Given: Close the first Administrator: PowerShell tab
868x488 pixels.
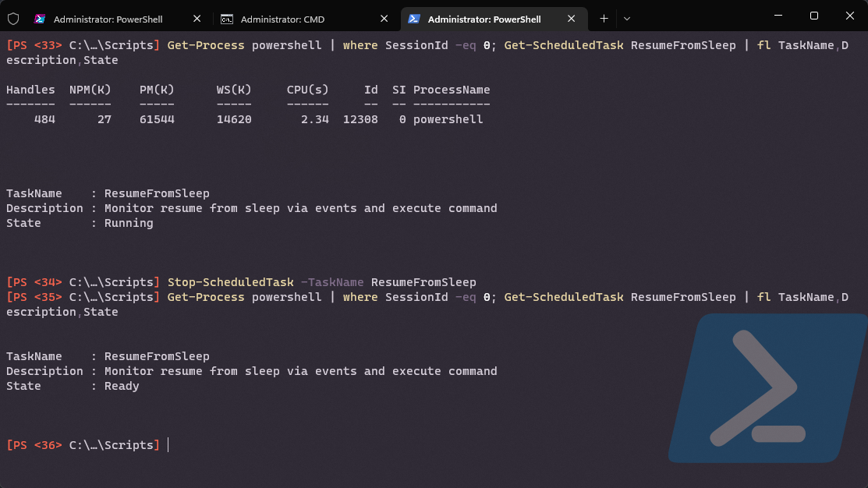Looking at the screenshot, I should (x=197, y=18).
